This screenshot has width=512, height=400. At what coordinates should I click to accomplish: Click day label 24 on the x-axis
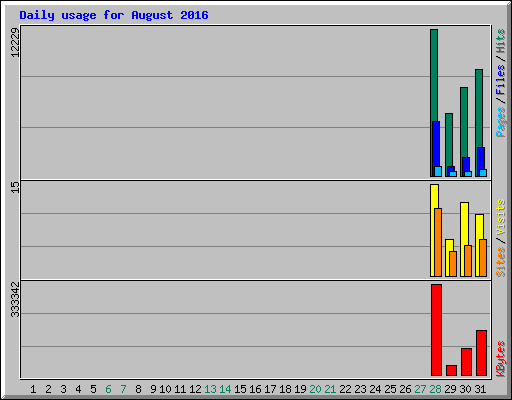pos(375,389)
